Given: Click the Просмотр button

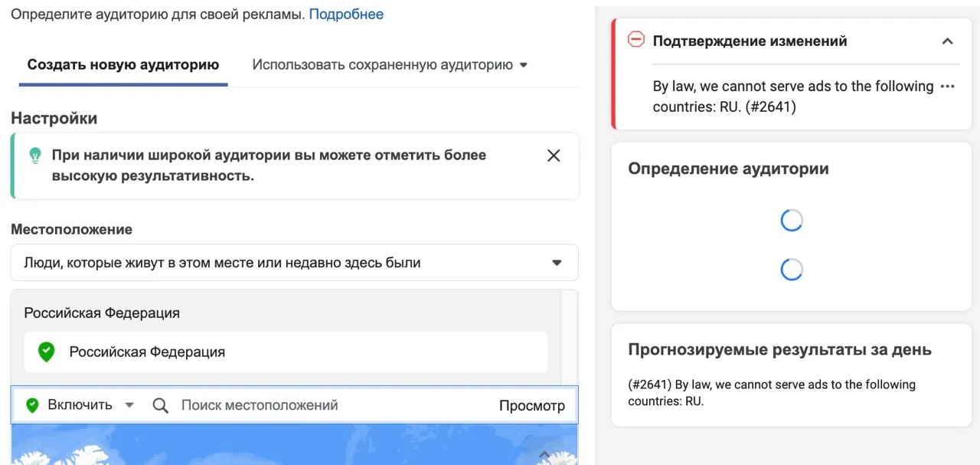Looking at the screenshot, I should [x=532, y=406].
